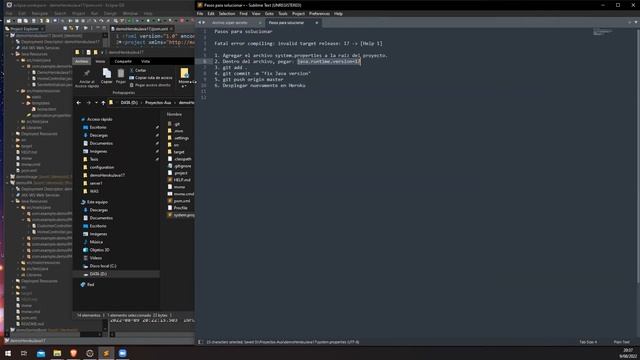Change the Plain Text syntax setting
The image size is (640, 360).
pyautogui.click(x=621, y=342)
